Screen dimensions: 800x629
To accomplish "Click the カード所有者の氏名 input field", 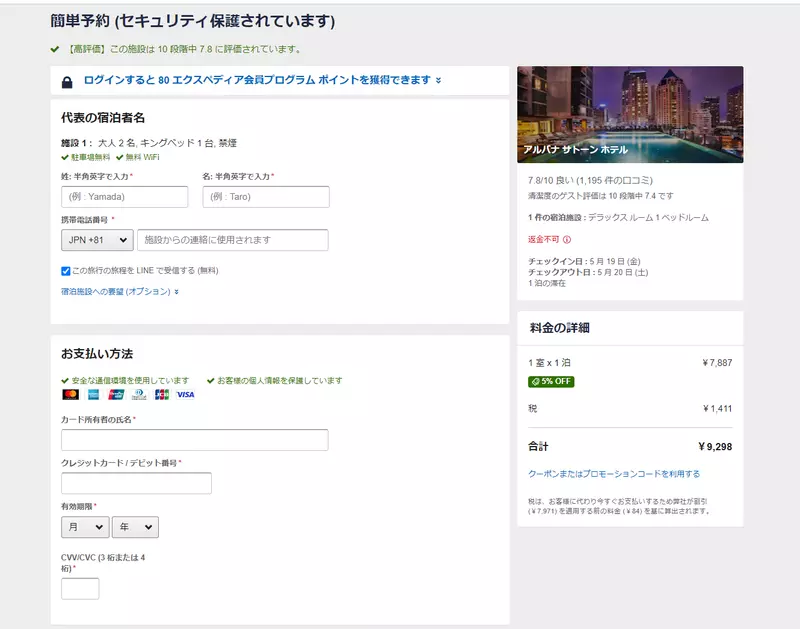I will click(194, 440).
